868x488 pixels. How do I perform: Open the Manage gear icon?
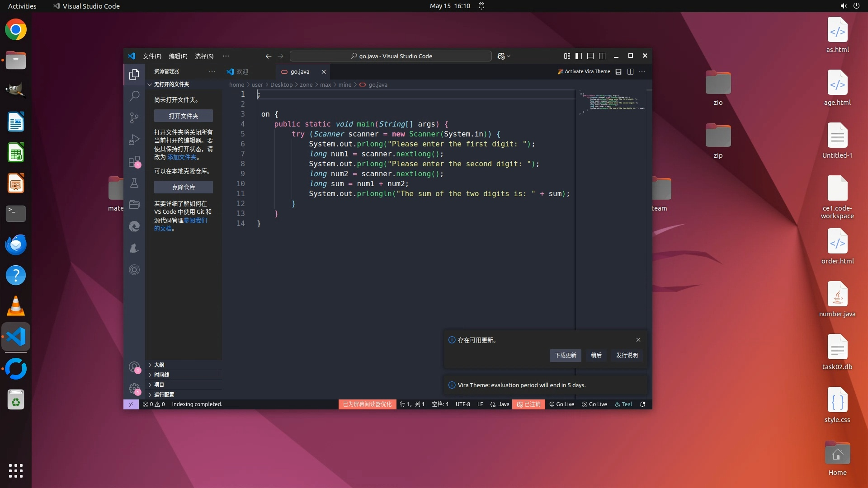click(x=134, y=388)
